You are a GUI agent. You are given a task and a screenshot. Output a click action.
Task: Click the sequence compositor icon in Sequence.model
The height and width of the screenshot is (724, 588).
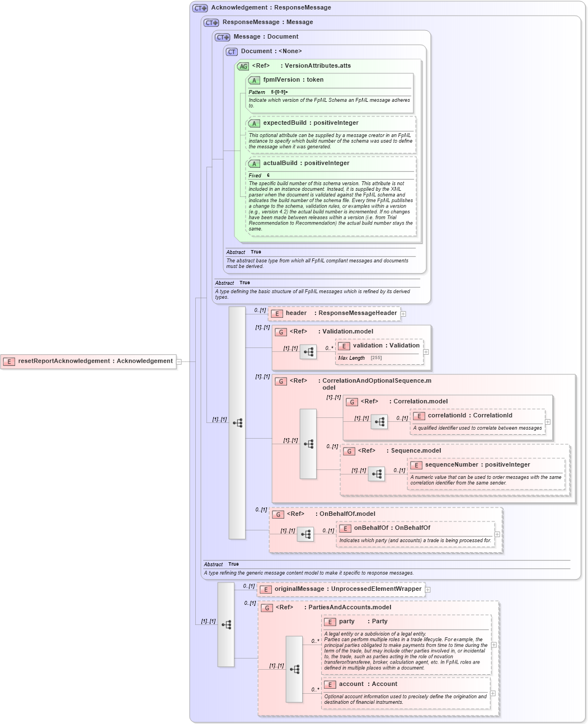pyautogui.click(x=377, y=474)
